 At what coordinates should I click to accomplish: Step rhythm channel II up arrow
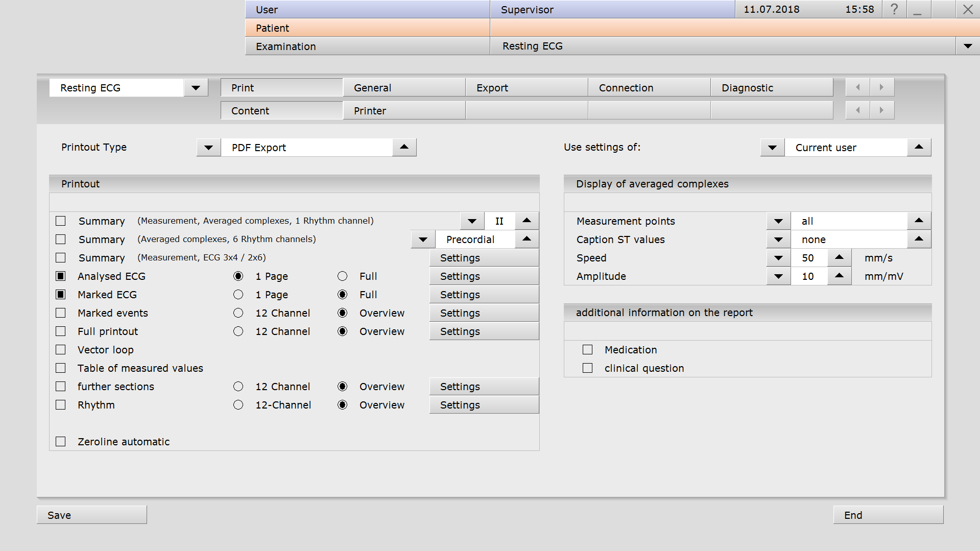click(x=527, y=221)
